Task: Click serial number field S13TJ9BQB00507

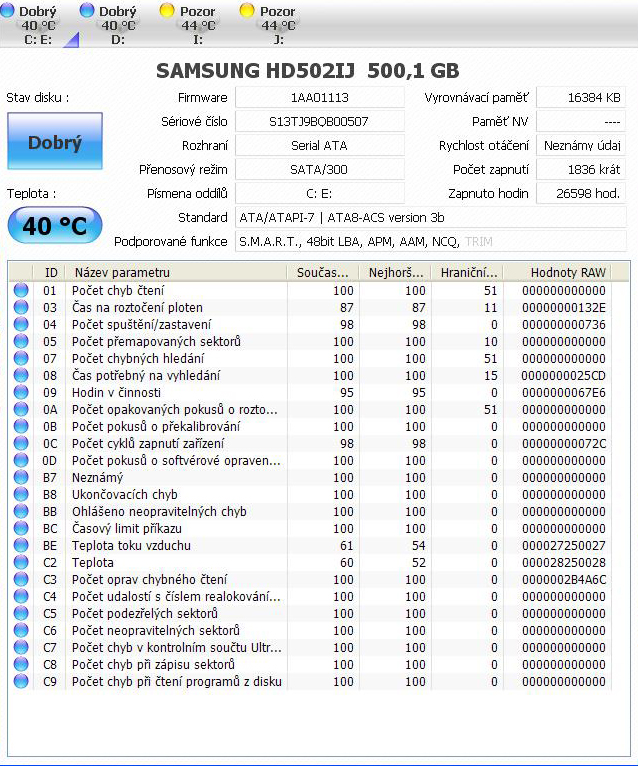Action: tap(319, 122)
